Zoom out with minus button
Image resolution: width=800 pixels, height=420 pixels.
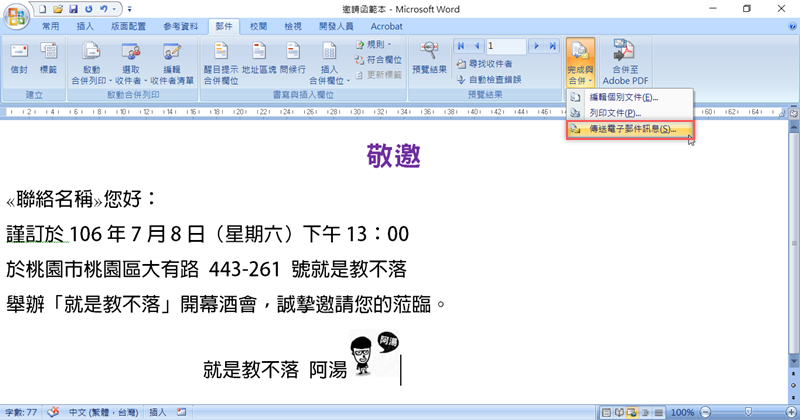coord(705,412)
